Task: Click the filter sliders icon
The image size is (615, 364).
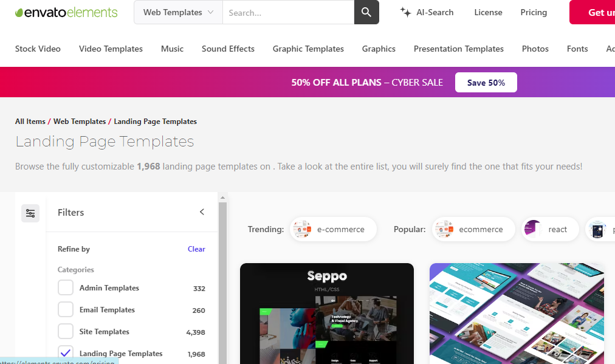Action: 30,213
